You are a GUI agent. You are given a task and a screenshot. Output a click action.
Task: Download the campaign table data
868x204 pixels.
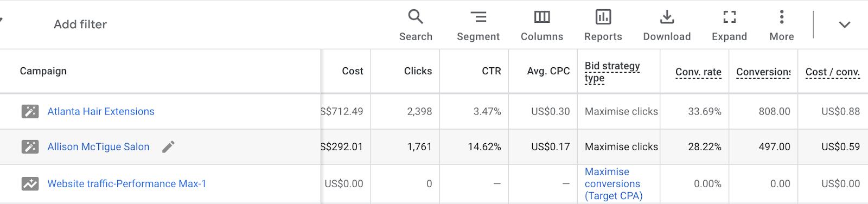[667, 25]
